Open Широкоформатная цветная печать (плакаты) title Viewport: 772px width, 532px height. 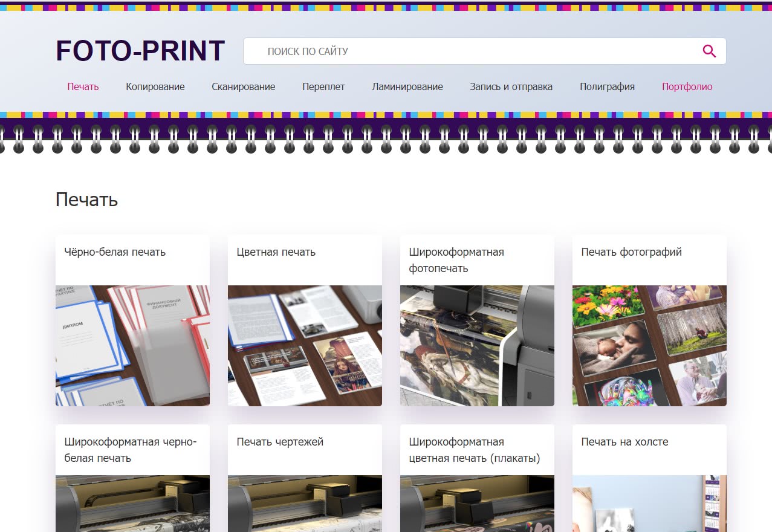click(x=475, y=450)
